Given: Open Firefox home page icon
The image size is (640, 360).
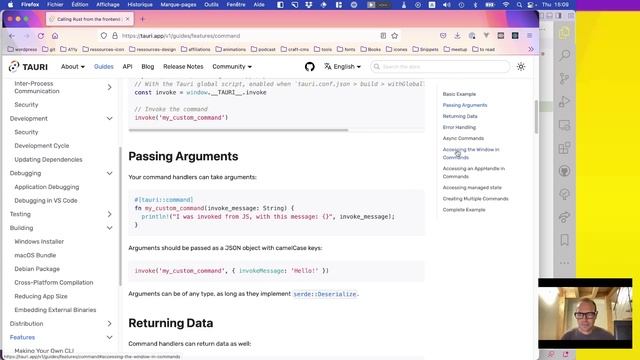Looking at the screenshot, I should coord(55,36).
